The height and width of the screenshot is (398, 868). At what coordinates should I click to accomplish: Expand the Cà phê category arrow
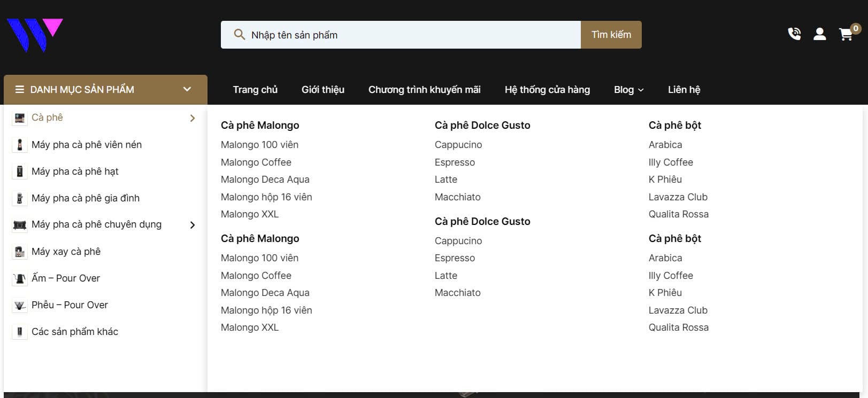[x=193, y=118]
